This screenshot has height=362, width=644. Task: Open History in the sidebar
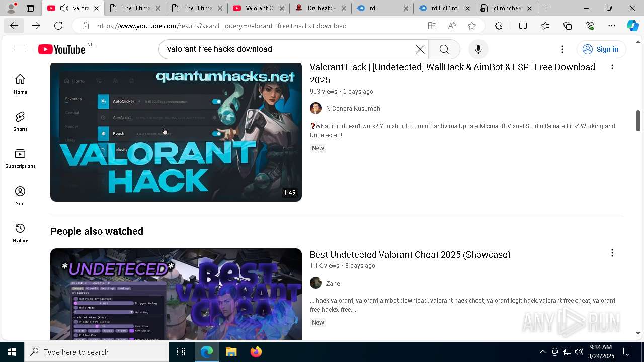point(20,233)
